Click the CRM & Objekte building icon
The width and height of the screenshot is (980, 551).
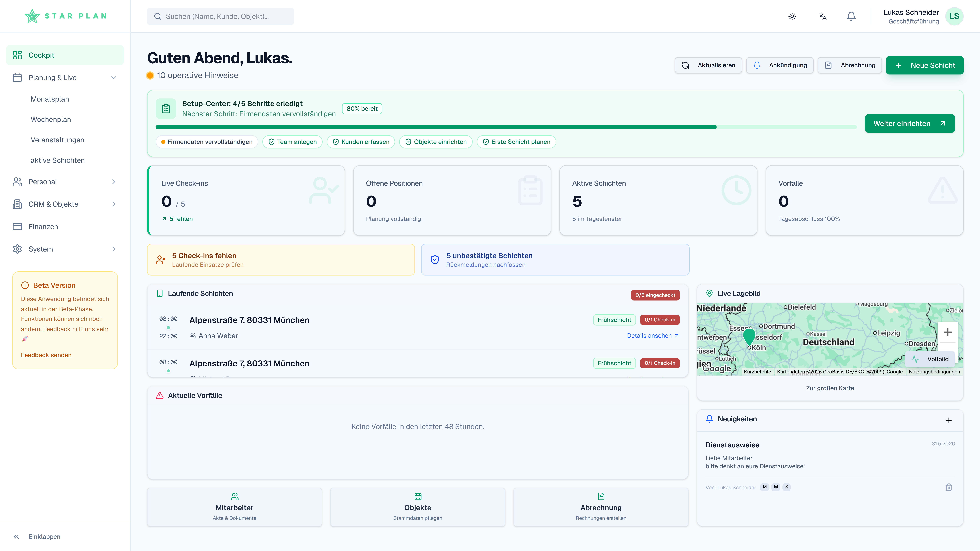tap(17, 204)
